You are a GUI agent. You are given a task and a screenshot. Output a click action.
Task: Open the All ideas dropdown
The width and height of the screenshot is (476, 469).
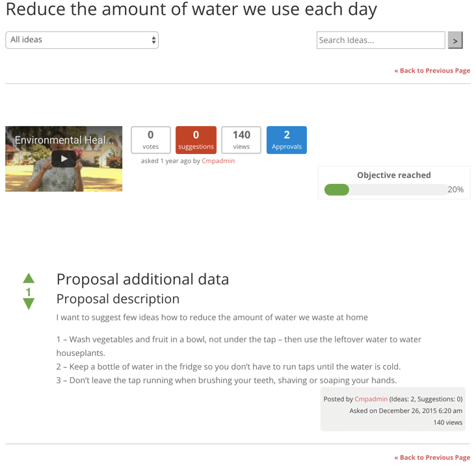[x=82, y=40]
